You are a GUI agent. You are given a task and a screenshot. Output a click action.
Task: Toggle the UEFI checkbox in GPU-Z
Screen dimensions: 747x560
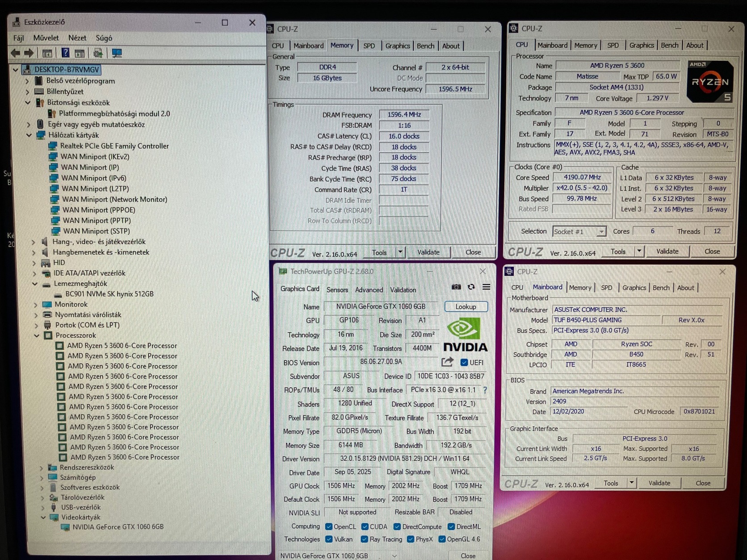point(464,362)
